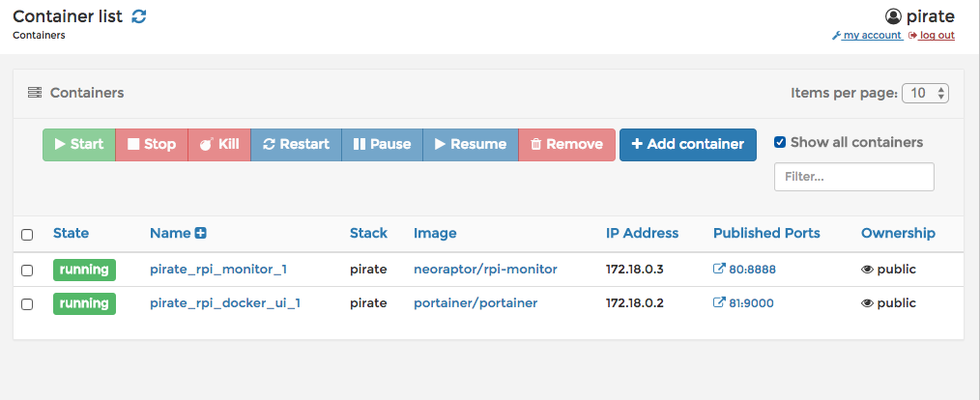980x400 pixels.
Task: Toggle the Show all containers checkbox
Action: 780,143
